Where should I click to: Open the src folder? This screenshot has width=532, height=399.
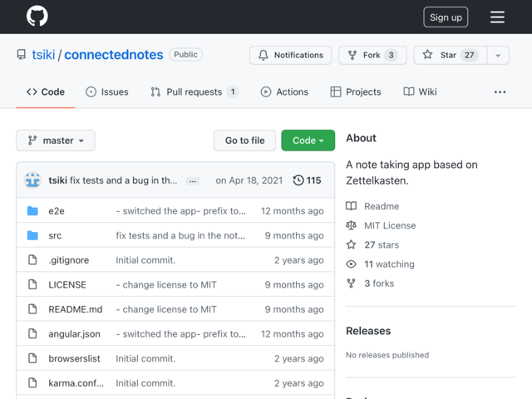pos(55,235)
